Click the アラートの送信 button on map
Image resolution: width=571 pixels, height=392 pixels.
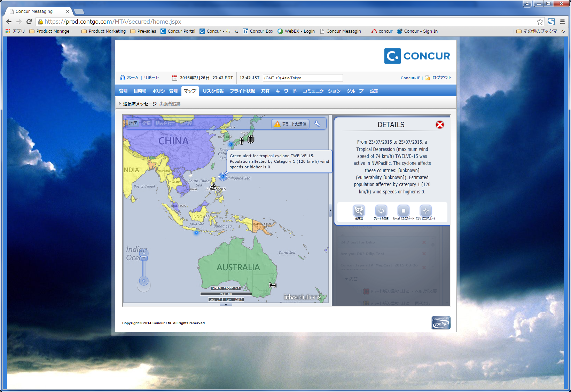coord(290,124)
